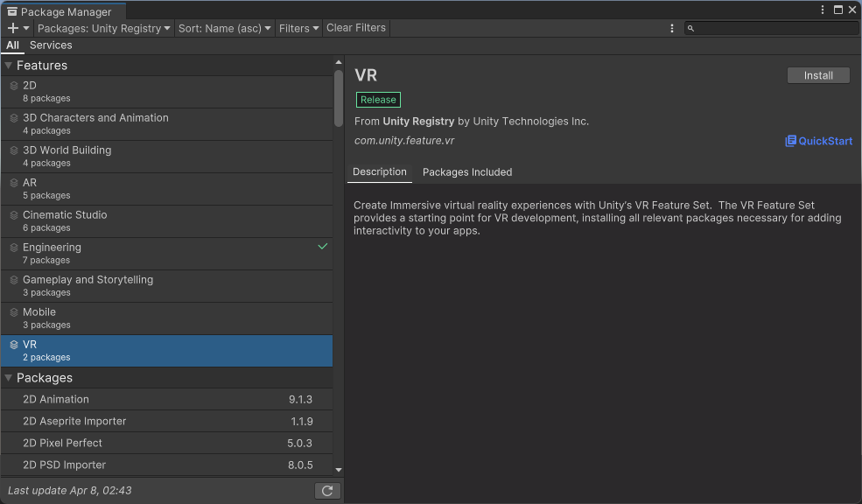Select the AR feature set
The width and height of the screenshot is (862, 504).
coord(166,189)
